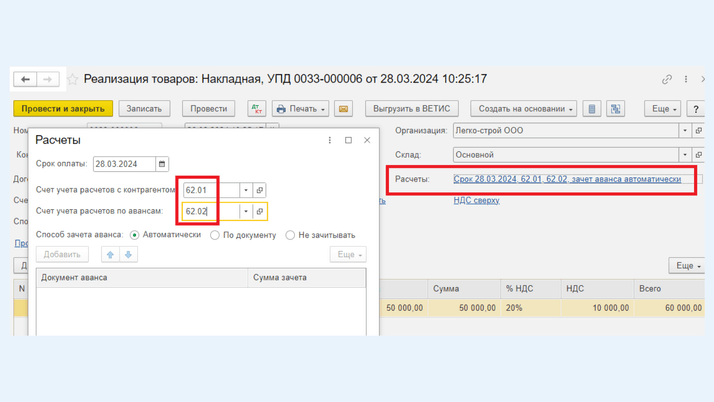Click the Записать button

[144, 109]
